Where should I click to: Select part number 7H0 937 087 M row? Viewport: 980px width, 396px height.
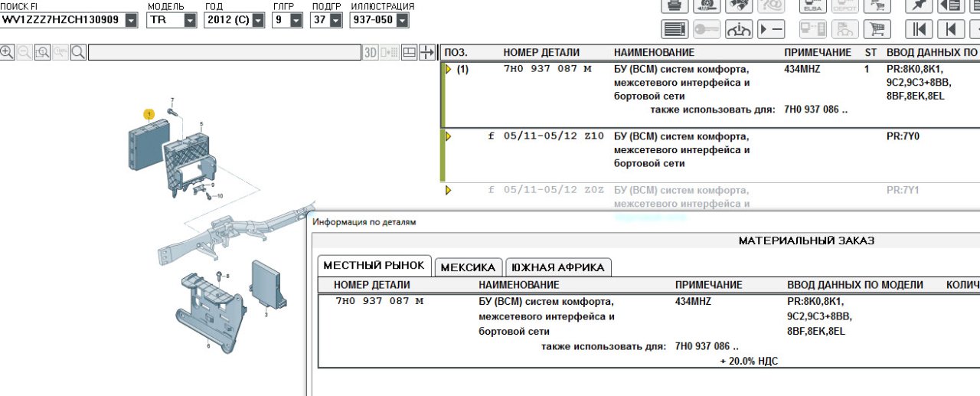click(x=379, y=301)
